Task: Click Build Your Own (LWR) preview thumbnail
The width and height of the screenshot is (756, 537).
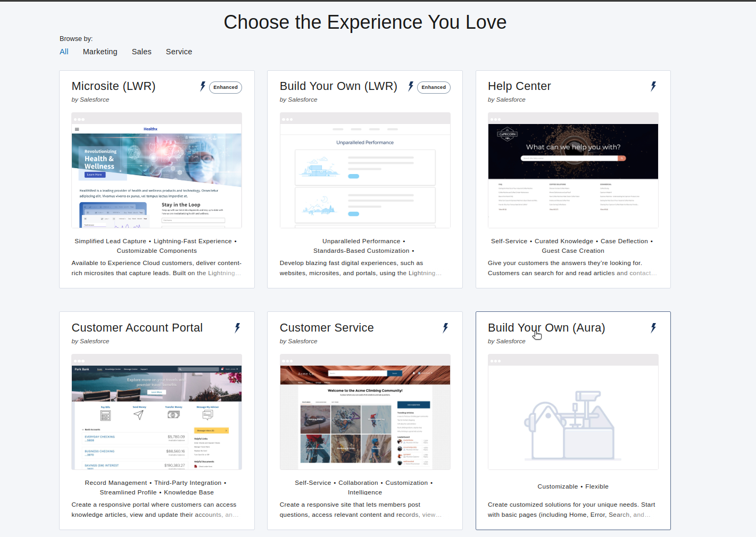Action: (365, 170)
